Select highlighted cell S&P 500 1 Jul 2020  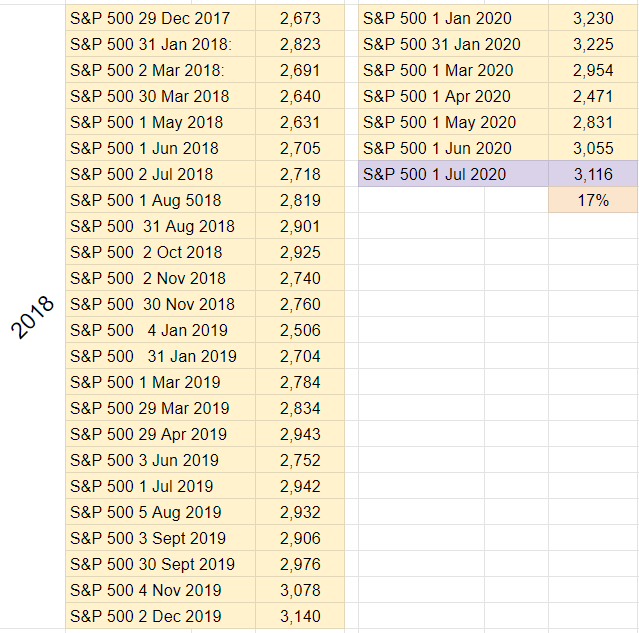454,174
